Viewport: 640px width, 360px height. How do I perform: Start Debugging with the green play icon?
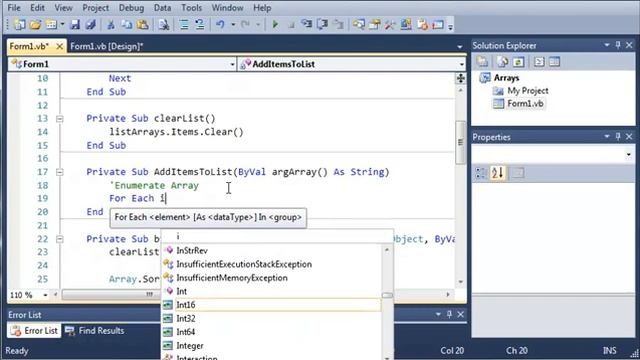pos(275,25)
